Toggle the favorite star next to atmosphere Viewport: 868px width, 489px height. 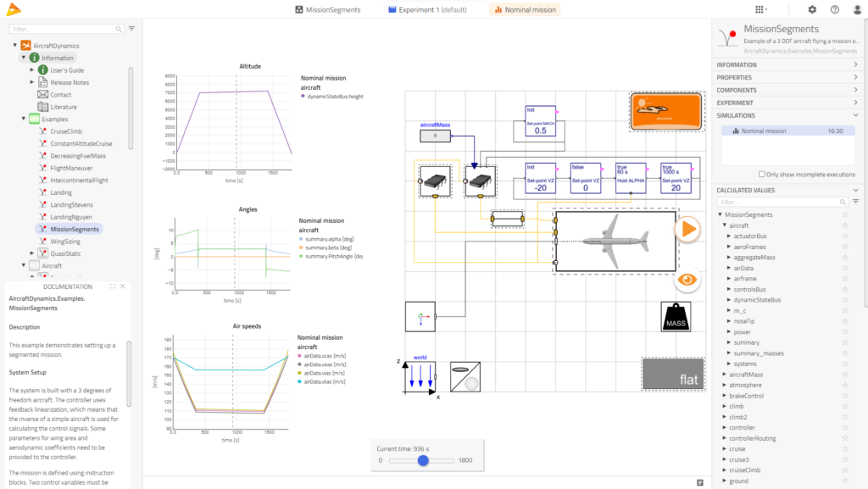[x=846, y=385]
